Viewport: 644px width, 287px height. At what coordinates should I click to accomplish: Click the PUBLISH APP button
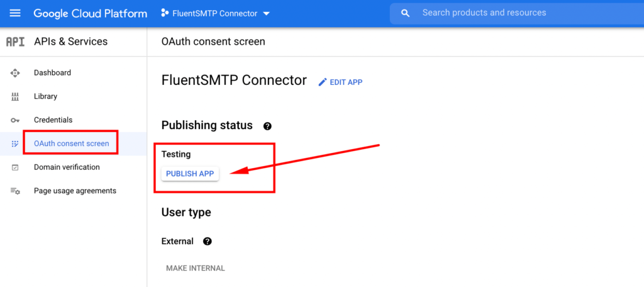coord(190,174)
